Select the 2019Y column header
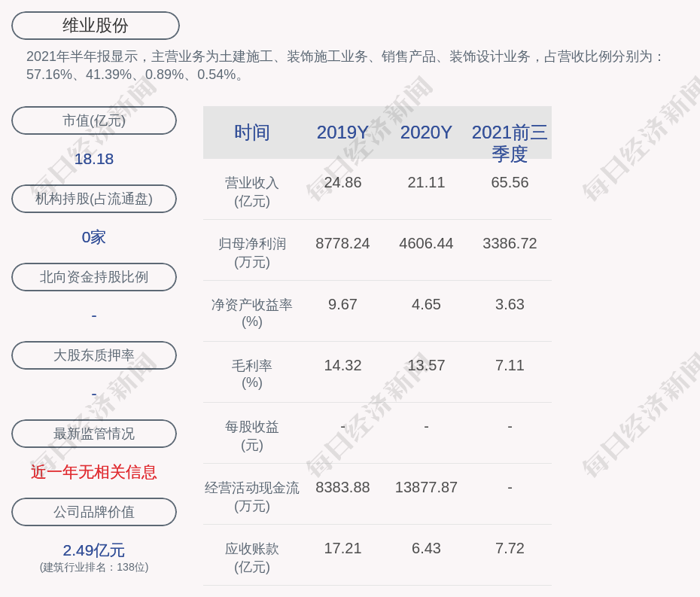Image resolution: width=700 pixels, height=597 pixels. (342, 132)
